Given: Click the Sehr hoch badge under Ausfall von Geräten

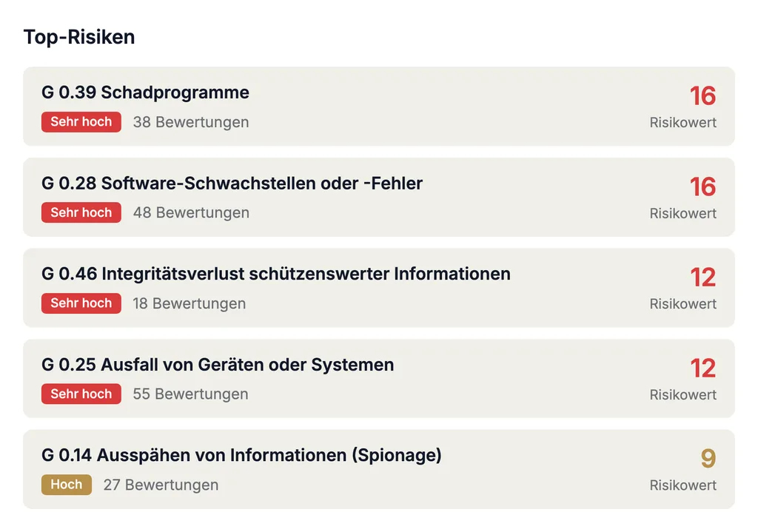Looking at the screenshot, I should tap(81, 394).
